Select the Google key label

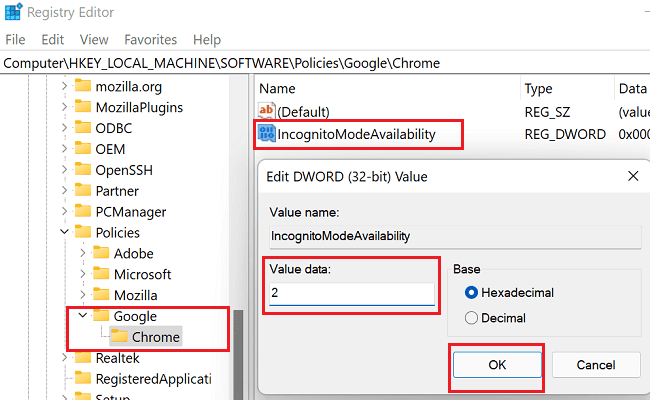click(135, 316)
